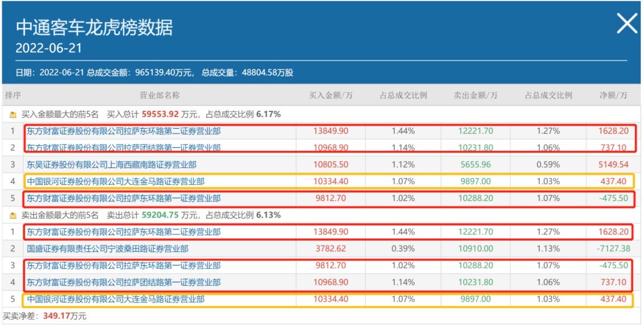Click the buy total 59553.92 value
The image size is (644, 328).
pos(160,114)
